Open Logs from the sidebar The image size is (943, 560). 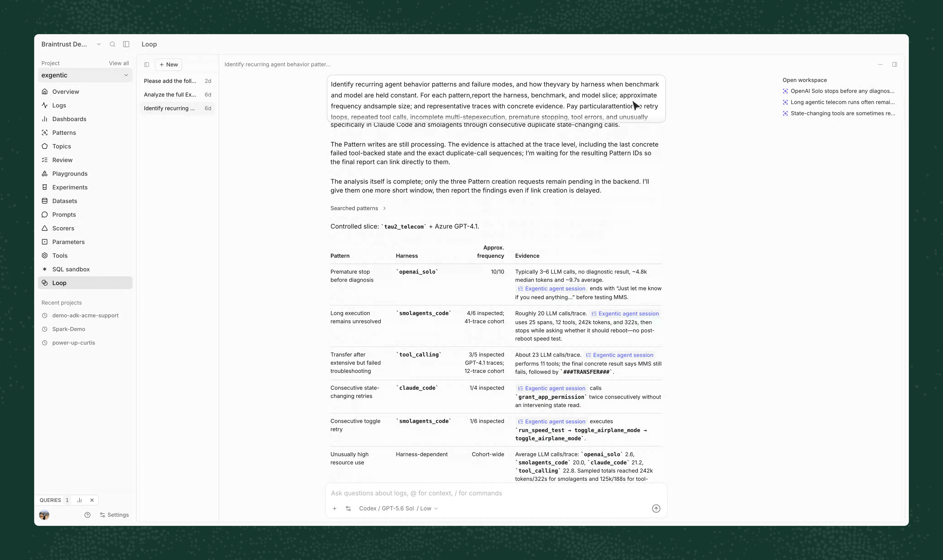[x=85, y=105]
